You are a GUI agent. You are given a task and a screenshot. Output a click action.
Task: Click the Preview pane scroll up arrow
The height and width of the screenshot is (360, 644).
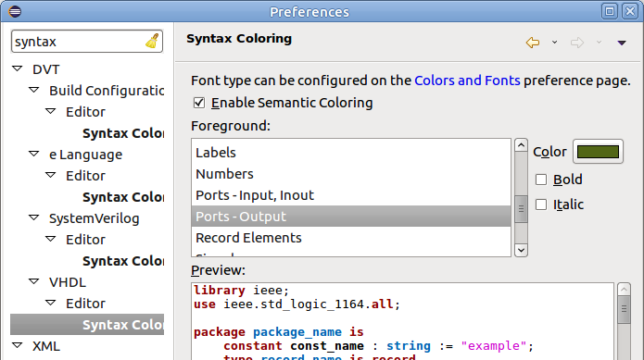click(624, 290)
